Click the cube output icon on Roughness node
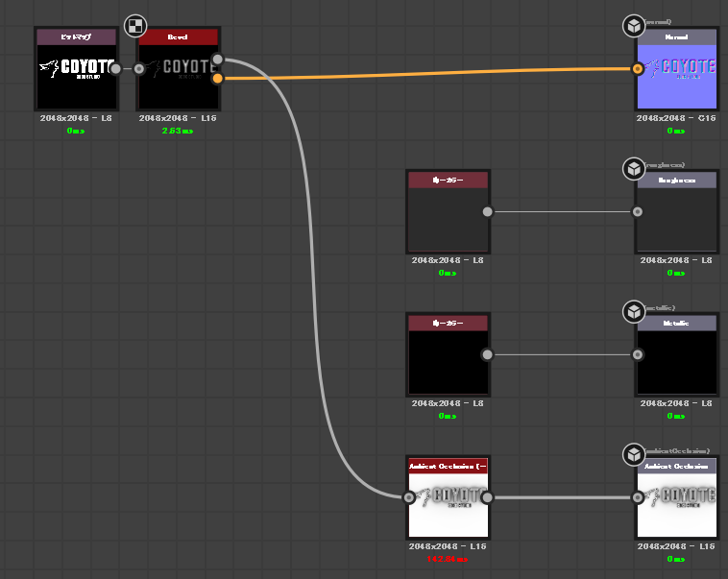 pos(634,169)
